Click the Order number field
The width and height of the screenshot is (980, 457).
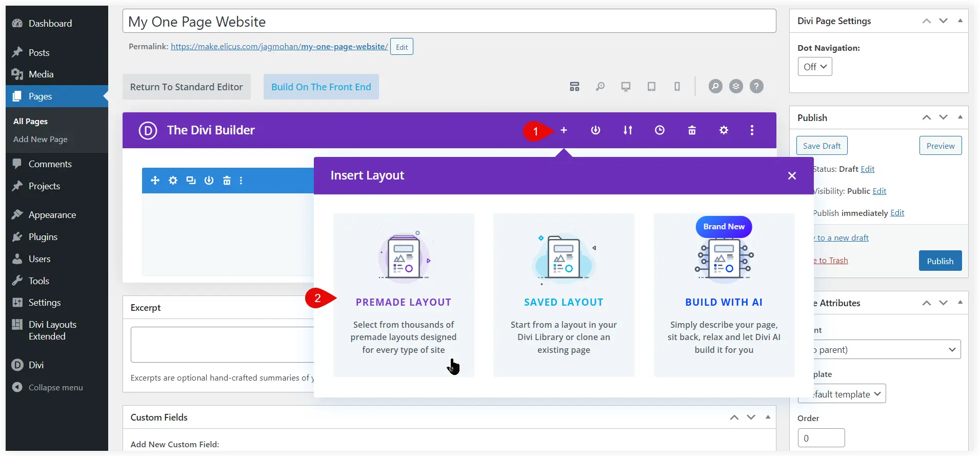point(821,438)
